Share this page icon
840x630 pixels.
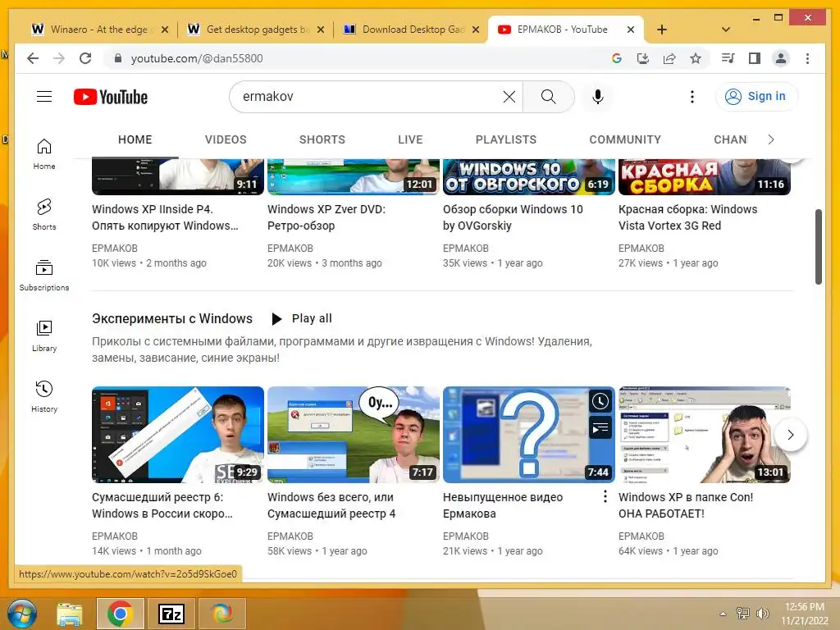[669, 58]
